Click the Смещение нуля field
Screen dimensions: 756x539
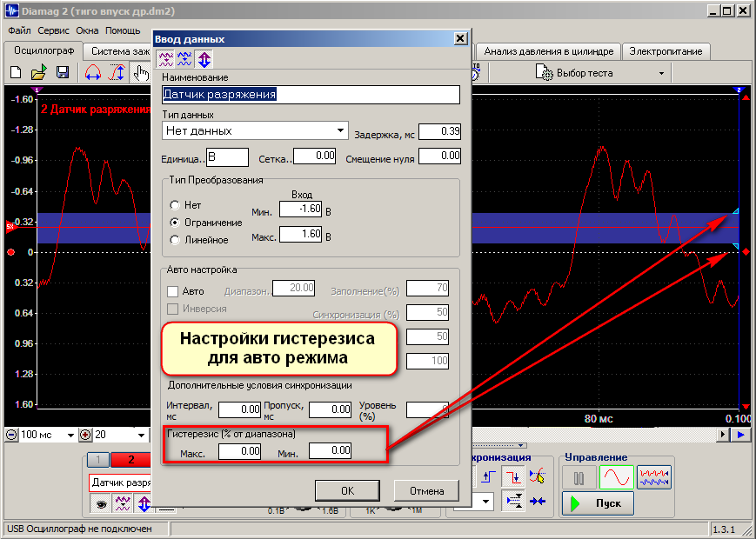tap(439, 156)
